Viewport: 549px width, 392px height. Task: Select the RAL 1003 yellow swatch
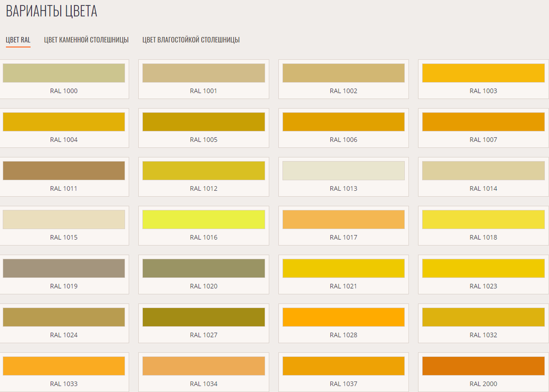pyautogui.click(x=484, y=73)
